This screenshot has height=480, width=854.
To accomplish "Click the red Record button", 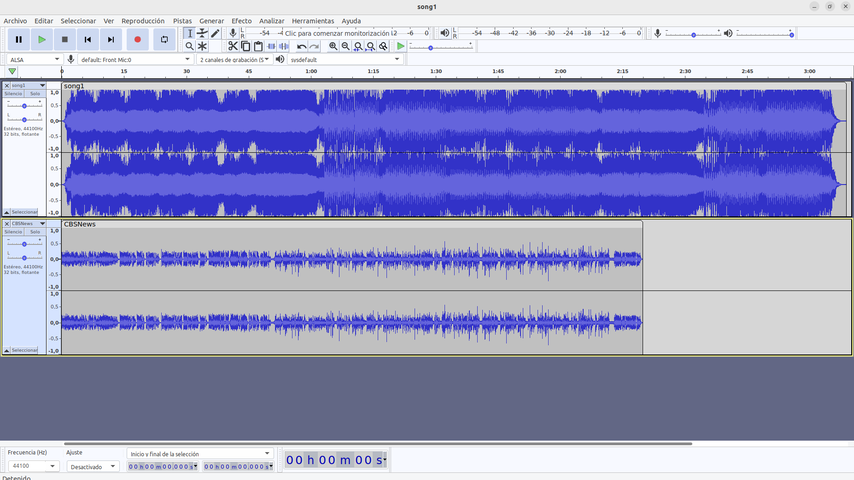I will [x=137, y=40].
